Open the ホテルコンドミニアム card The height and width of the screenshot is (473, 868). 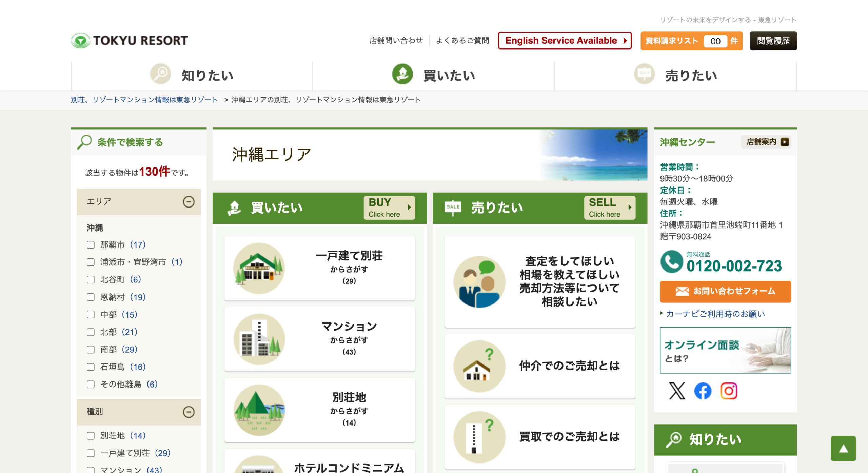coord(319,461)
